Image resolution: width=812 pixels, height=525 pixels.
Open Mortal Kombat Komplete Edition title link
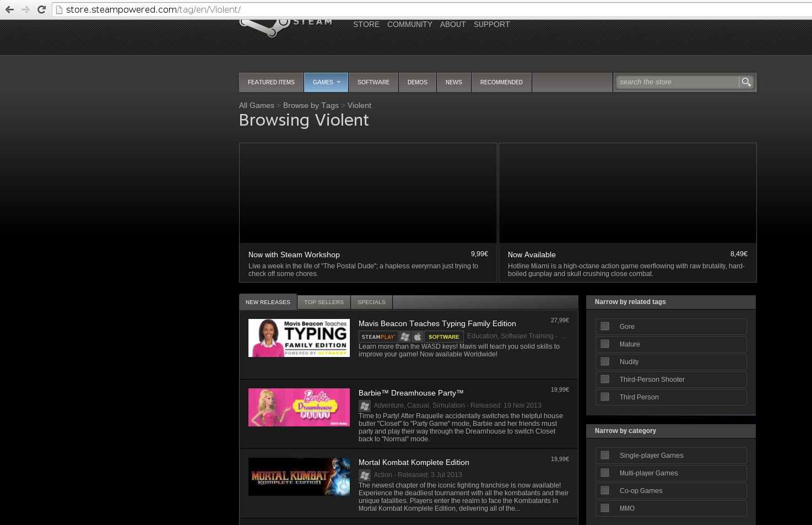[x=414, y=463]
